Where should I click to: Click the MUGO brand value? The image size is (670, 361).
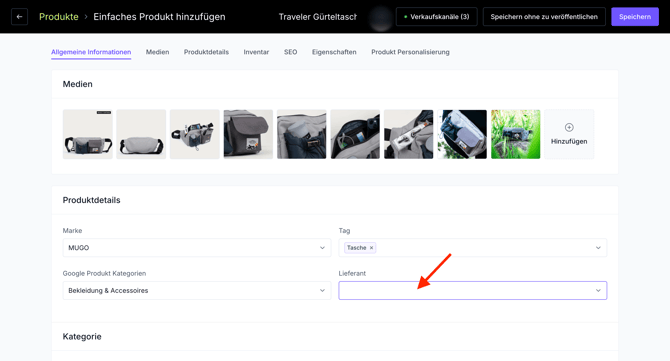[79, 248]
